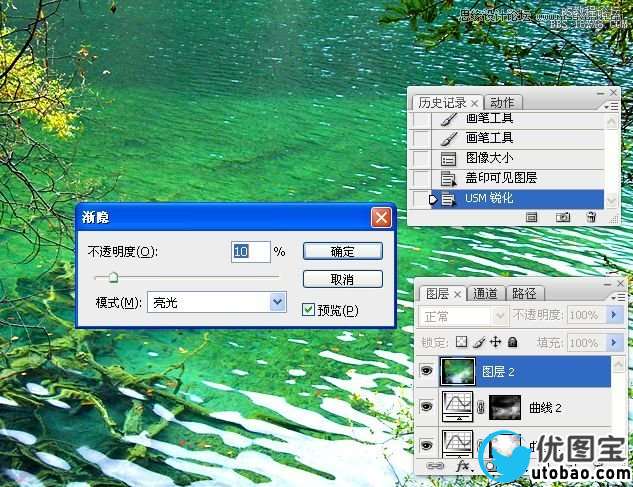Hide the 图层 2 layer eye

pos(426,370)
